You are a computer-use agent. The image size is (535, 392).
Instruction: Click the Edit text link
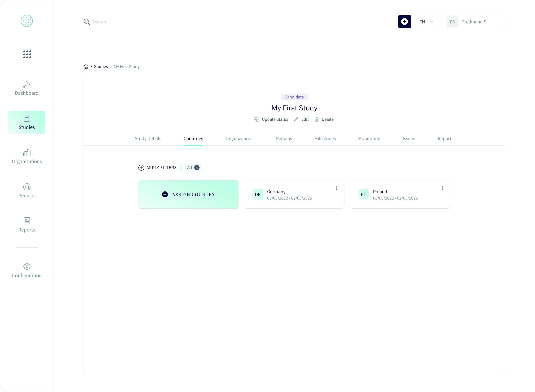(305, 119)
